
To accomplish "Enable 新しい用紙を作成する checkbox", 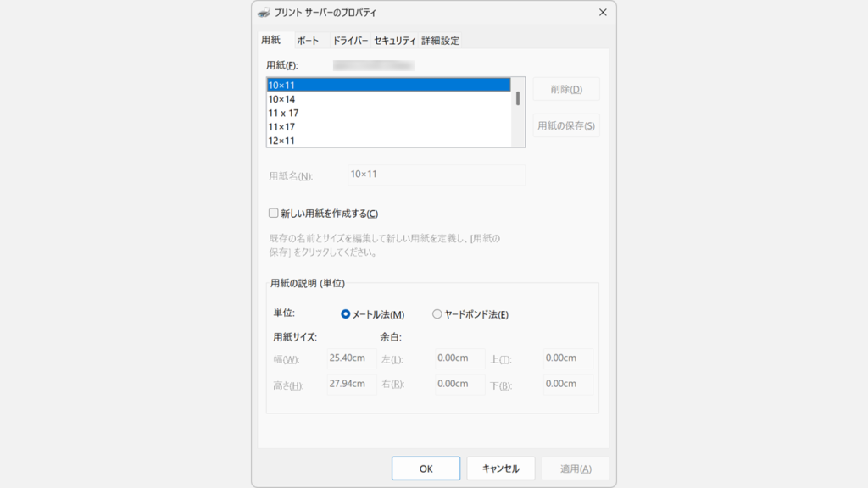I will 274,213.
